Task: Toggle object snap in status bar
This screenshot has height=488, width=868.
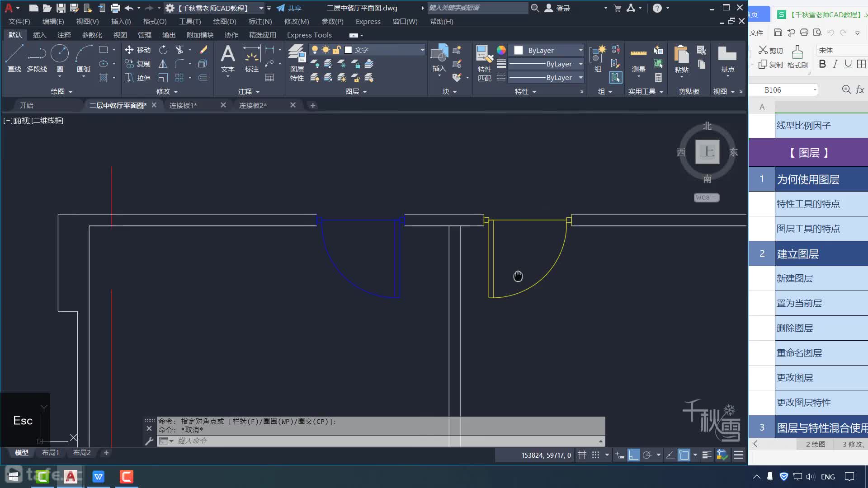Action: [x=684, y=455]
